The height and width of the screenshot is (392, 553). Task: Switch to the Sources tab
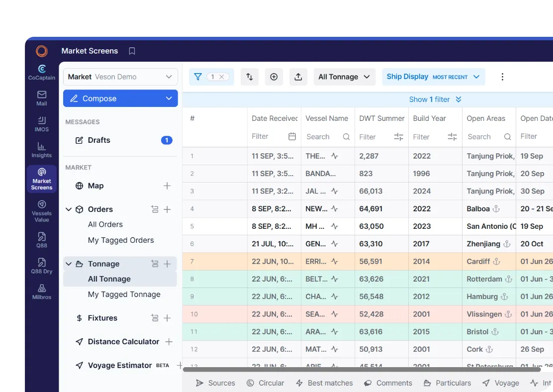click(x=215, y=383)
